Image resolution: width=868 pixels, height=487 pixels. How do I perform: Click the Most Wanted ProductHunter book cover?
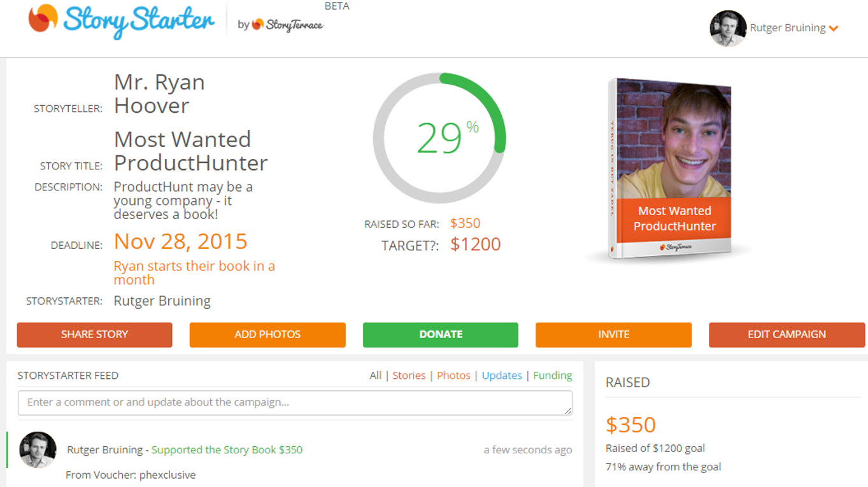670,169
